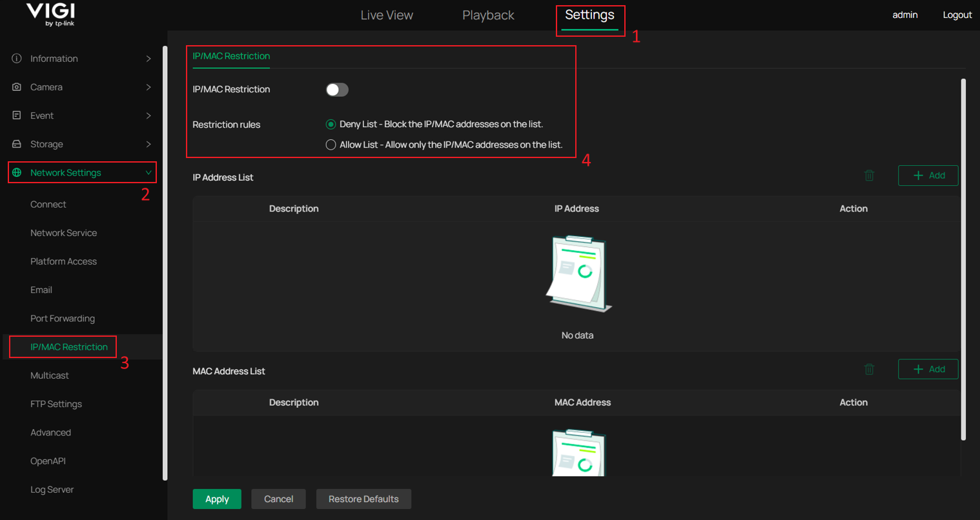
Task: Select IP/MAC Restriction in sidebar
Action: [69, 347]
